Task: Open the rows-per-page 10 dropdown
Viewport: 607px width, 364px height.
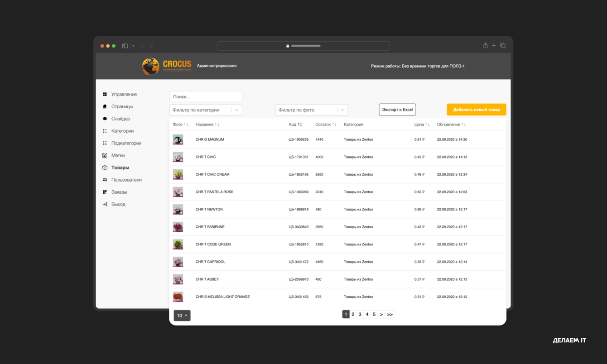Action: pos(182,316)
